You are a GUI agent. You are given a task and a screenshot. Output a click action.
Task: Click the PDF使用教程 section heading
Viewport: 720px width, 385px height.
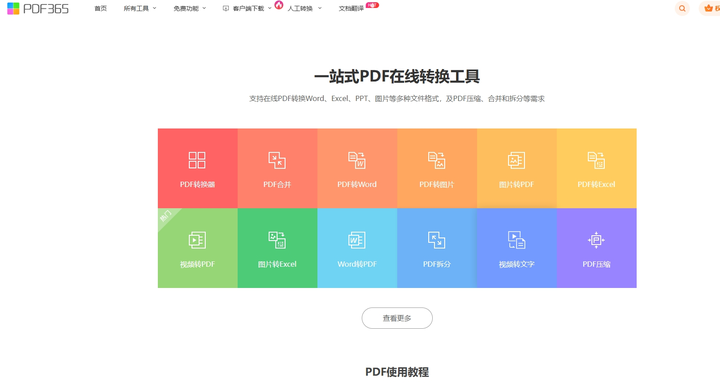point(397,372)
